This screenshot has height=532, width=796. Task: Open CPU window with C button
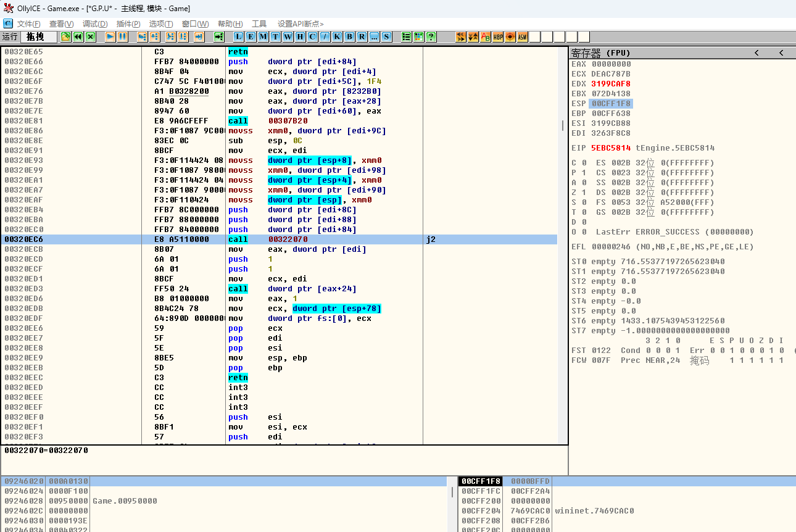click(312, 36)
